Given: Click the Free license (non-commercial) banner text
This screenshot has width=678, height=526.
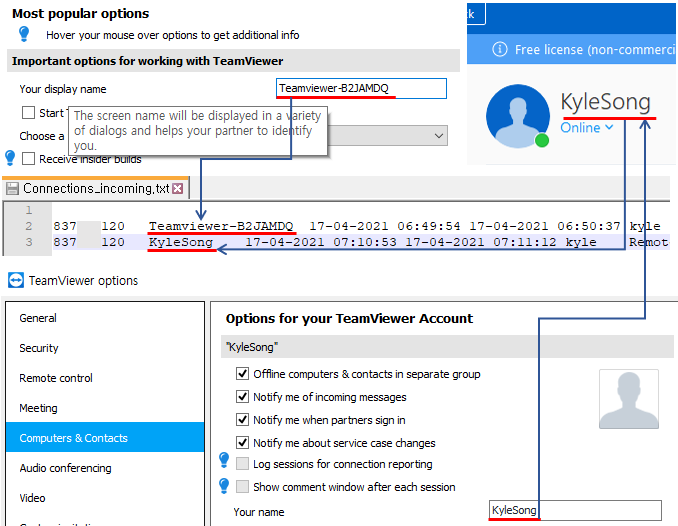Looking at the screenshot, I should tap(595, 49).
